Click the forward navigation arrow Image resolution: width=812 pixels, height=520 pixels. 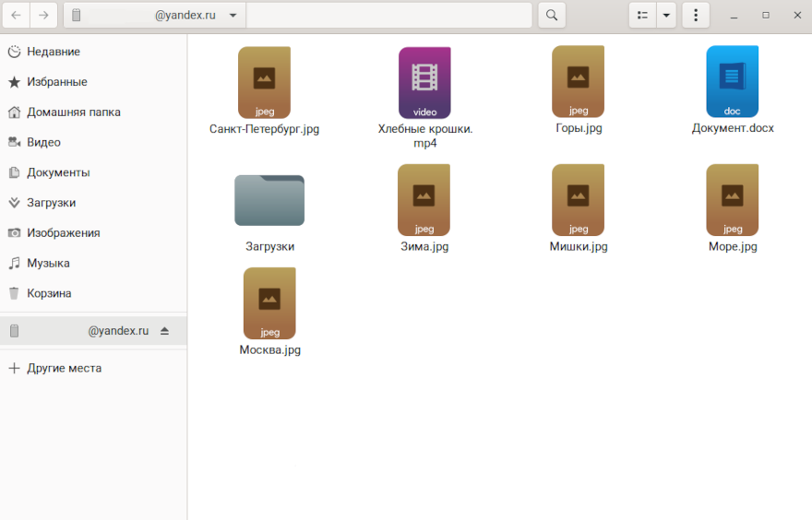pos(43,16)
